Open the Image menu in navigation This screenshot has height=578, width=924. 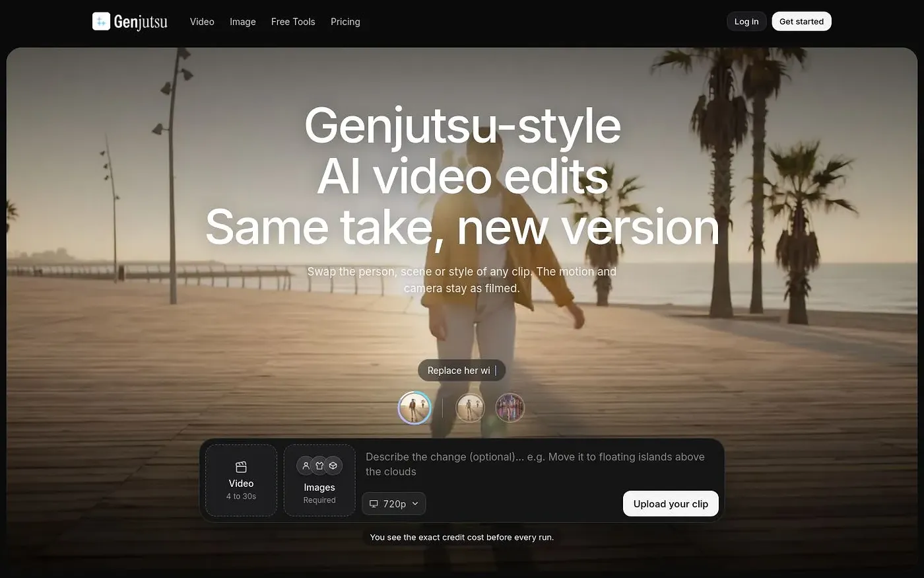pyautogui.click(x=243, y=22)
